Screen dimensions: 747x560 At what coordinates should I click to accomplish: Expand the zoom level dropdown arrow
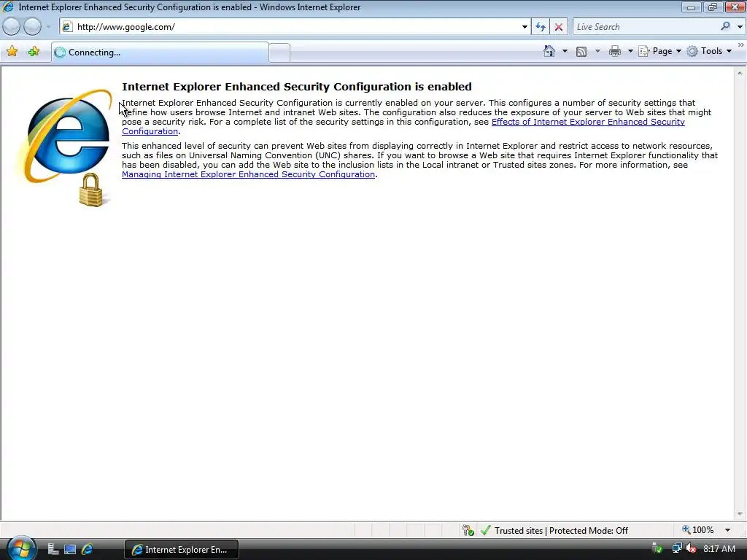point(727,530)
